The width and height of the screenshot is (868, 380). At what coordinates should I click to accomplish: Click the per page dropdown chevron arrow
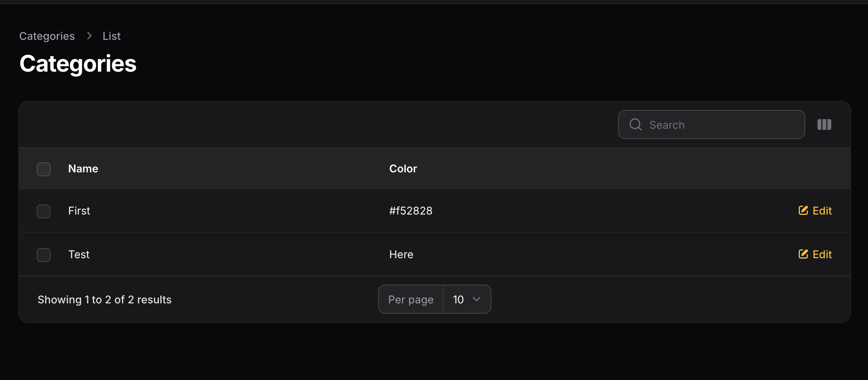click(476, 299)
